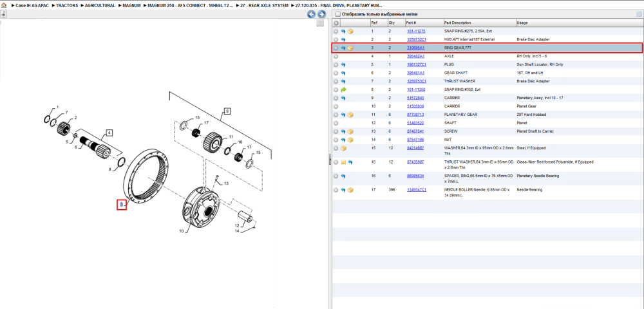Click the package icon on RING GEAR row
The image size is (644, 309).
[x=350, y=48]
